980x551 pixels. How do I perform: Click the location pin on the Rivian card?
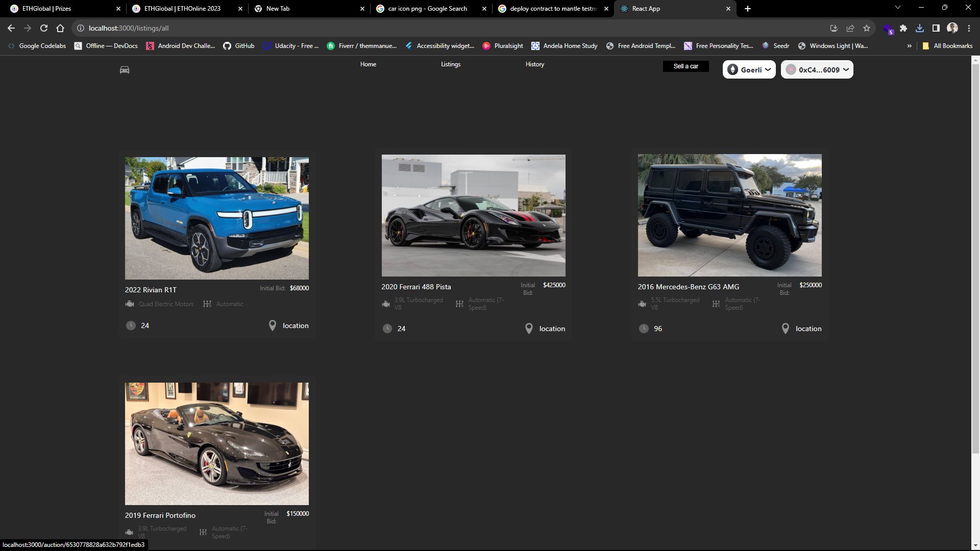point(273,325)
